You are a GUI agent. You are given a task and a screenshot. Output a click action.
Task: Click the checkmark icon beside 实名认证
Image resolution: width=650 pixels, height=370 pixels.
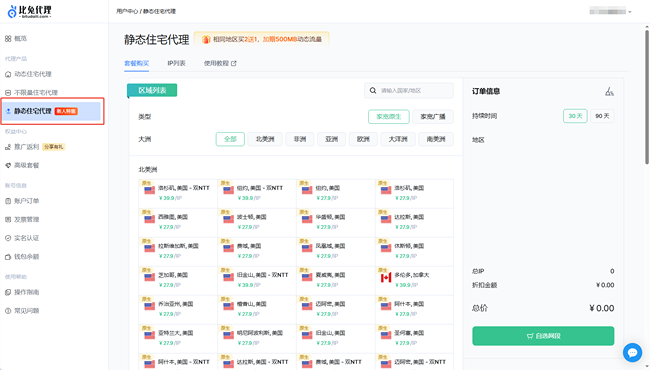(8, 238)
